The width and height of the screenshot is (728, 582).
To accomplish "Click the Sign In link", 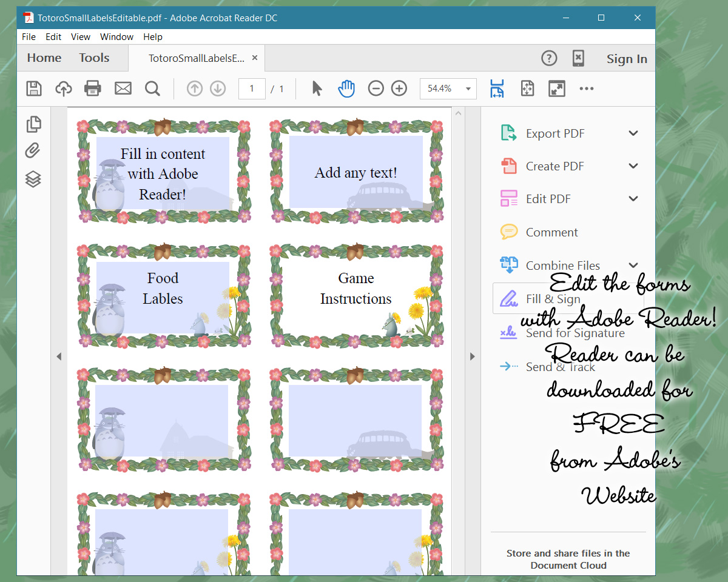I will [627, 59].
